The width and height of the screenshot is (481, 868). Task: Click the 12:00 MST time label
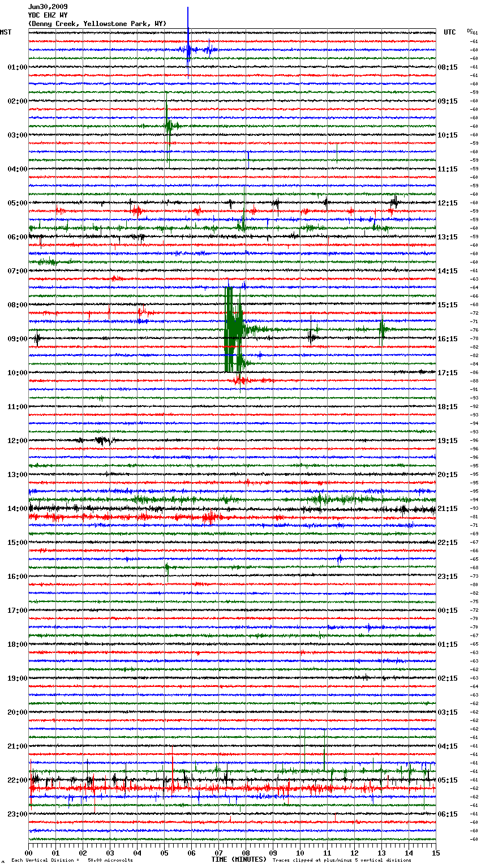point(18,441)
